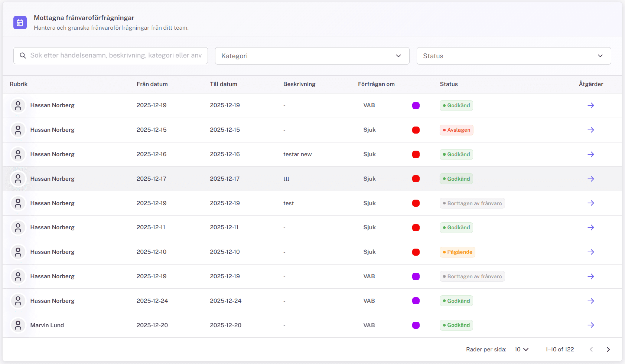Screen dimensions: 625x364
Task: Click the Avslagen status badge
Action: [456, 130]
